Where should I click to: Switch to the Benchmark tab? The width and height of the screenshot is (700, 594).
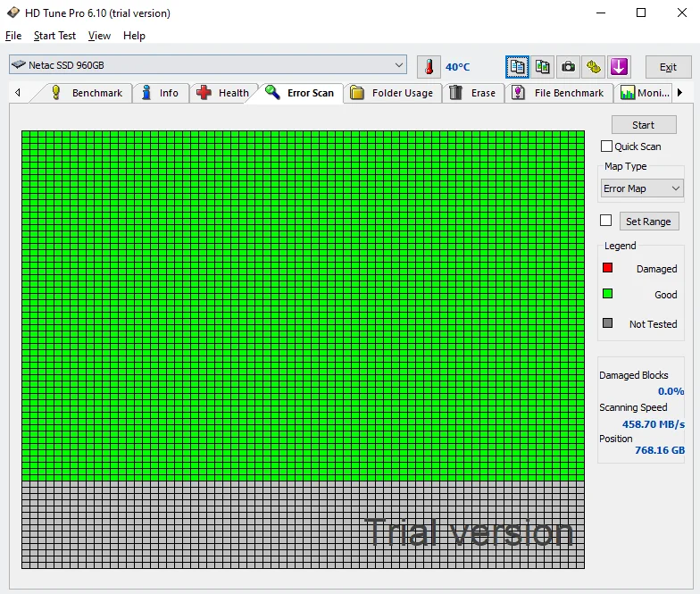point(87,93)
